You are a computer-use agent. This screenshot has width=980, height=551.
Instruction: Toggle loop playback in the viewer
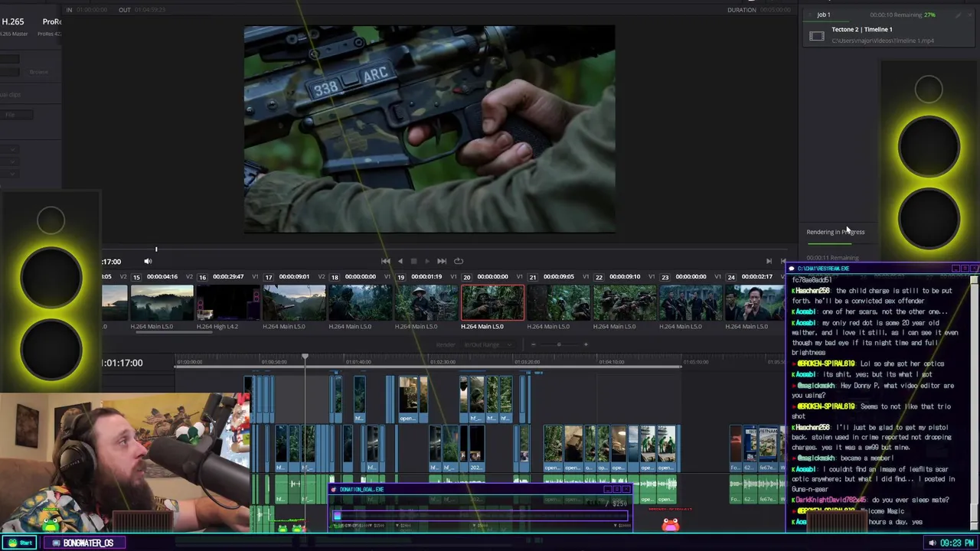[459, 261]
